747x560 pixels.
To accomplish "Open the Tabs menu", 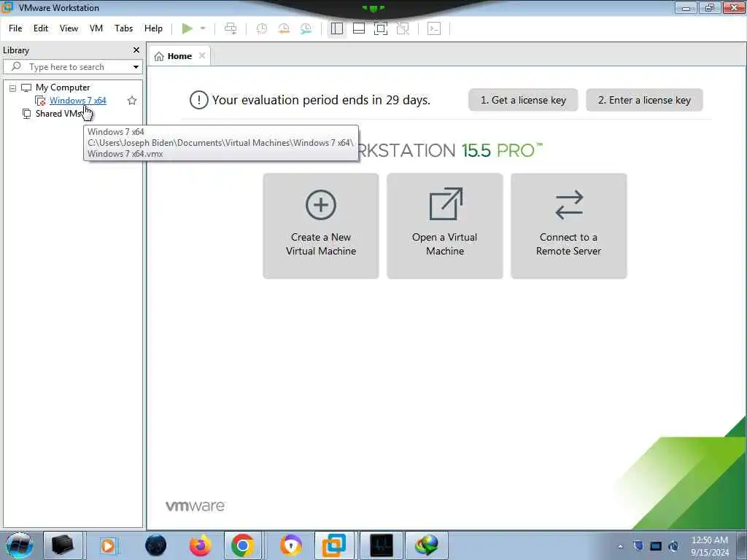I will coord(123,28).
